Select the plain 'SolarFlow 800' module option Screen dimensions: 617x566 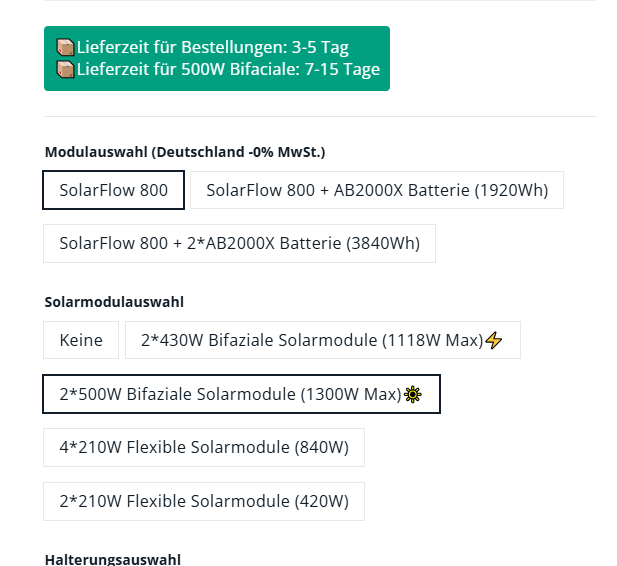pos(113,190)
